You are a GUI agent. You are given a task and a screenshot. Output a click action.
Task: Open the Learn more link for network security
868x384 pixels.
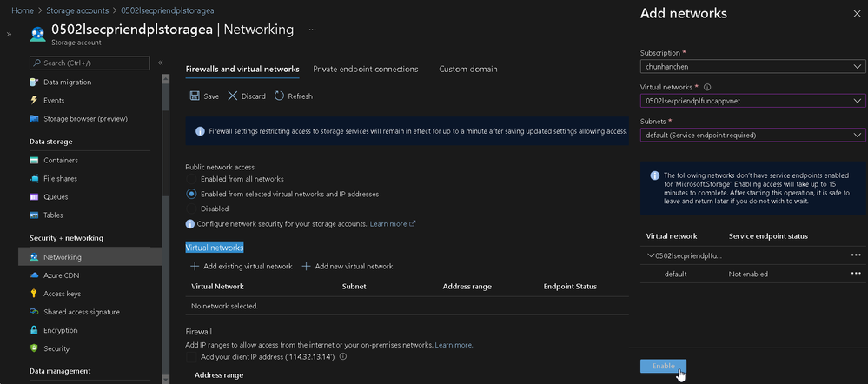point(393,224)
